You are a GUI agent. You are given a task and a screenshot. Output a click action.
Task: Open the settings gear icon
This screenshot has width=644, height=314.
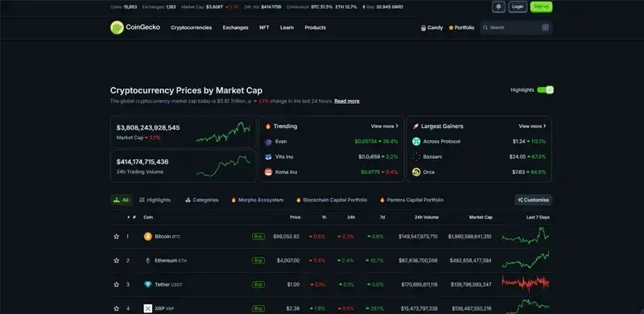point(498,6)
